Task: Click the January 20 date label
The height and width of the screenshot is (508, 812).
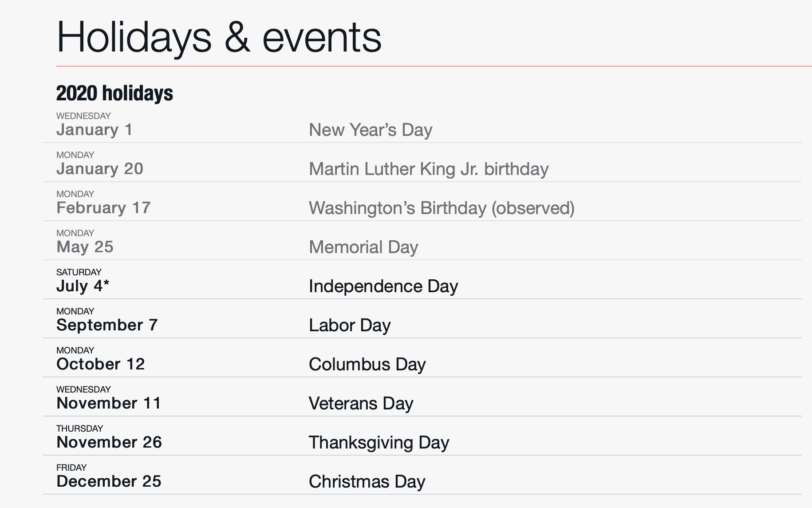Action: 100,169
